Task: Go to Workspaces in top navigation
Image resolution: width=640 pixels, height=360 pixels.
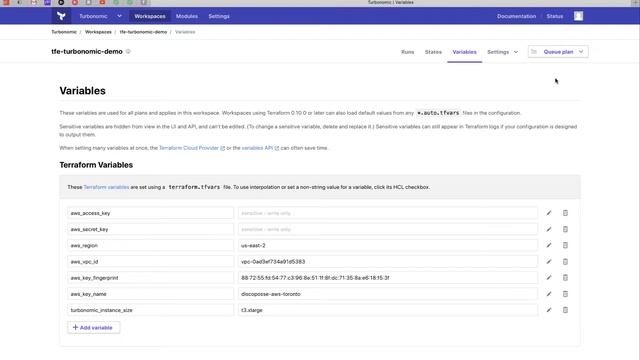Action: 150,16
